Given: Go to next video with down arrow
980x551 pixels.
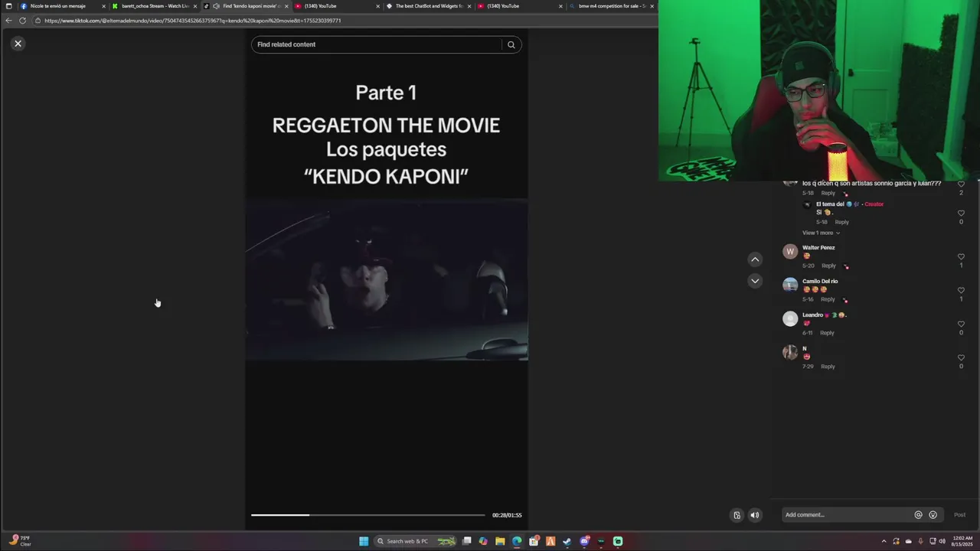Looking at the screenshot, I should [x=755, y=281].
